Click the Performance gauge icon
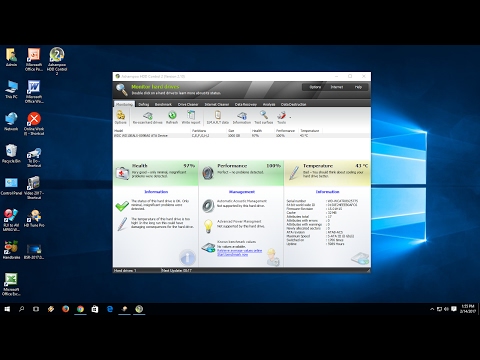 click(x=208, y=173)
